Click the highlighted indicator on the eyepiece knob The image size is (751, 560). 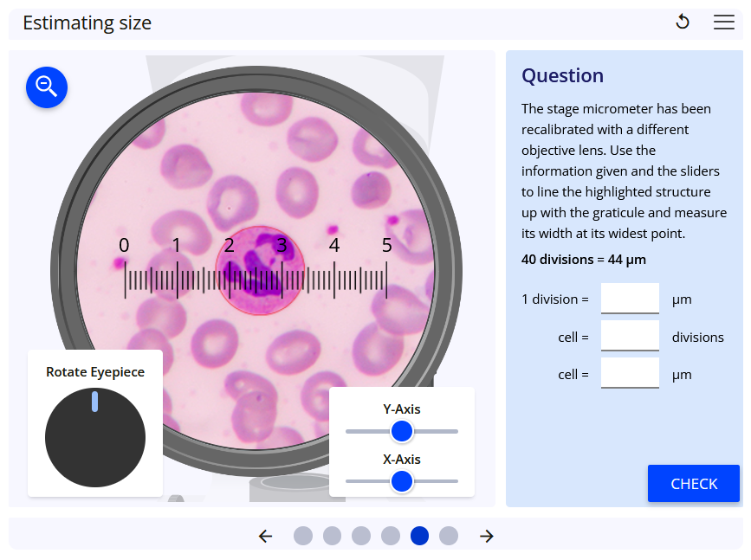95,403
